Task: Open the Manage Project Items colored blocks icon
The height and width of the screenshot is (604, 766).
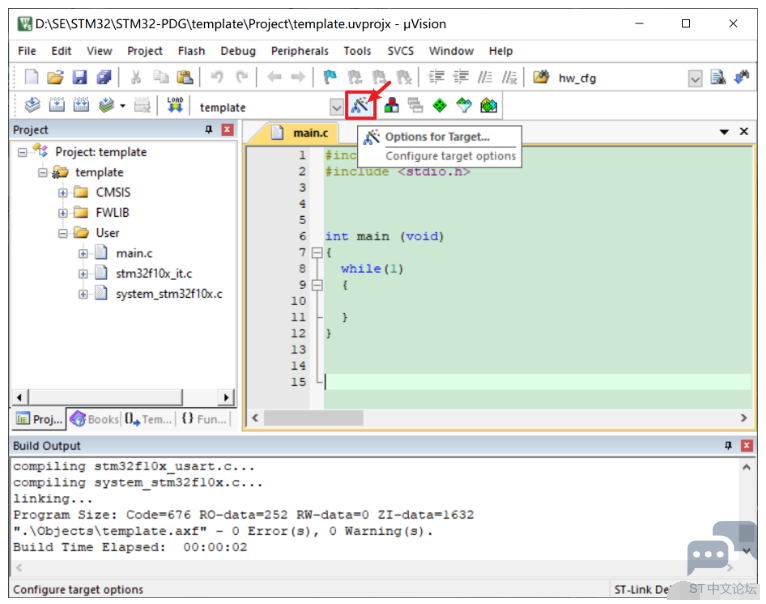Action: (x=391, y=105)
